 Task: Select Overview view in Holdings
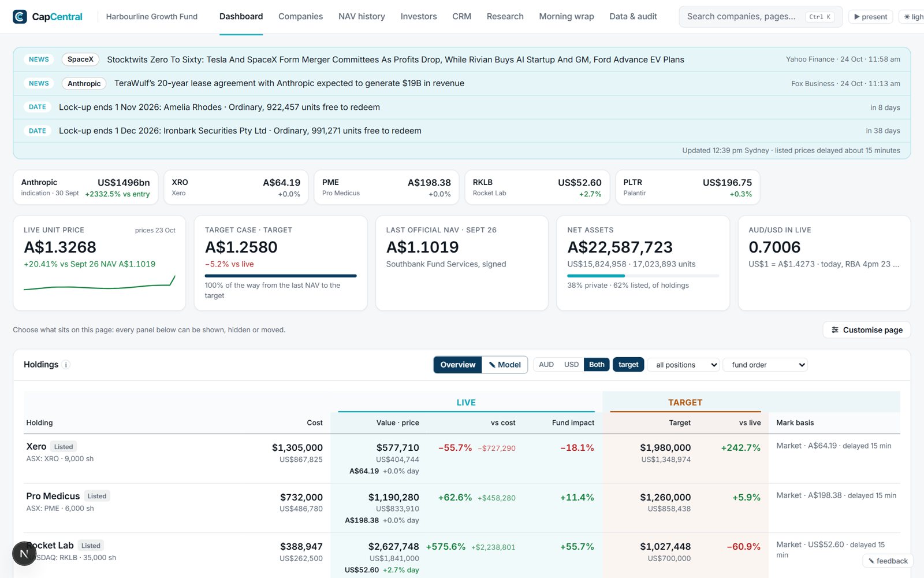[x=458, y=365]
